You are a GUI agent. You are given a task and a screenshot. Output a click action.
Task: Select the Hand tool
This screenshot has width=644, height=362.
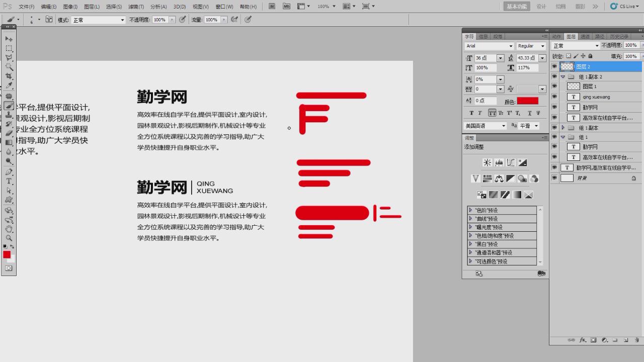(x=9, y=229)
